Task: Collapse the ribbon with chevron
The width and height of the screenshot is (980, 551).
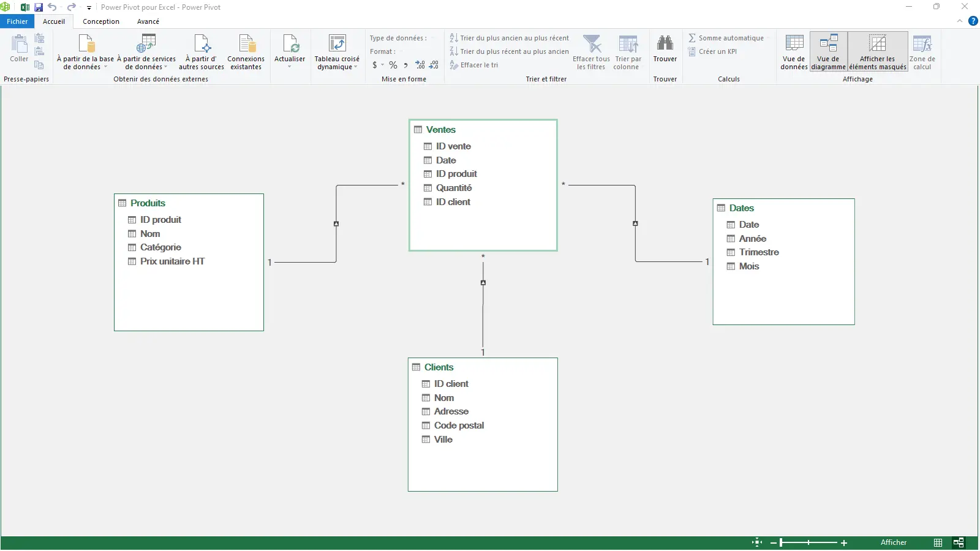Action: [960, 21]
